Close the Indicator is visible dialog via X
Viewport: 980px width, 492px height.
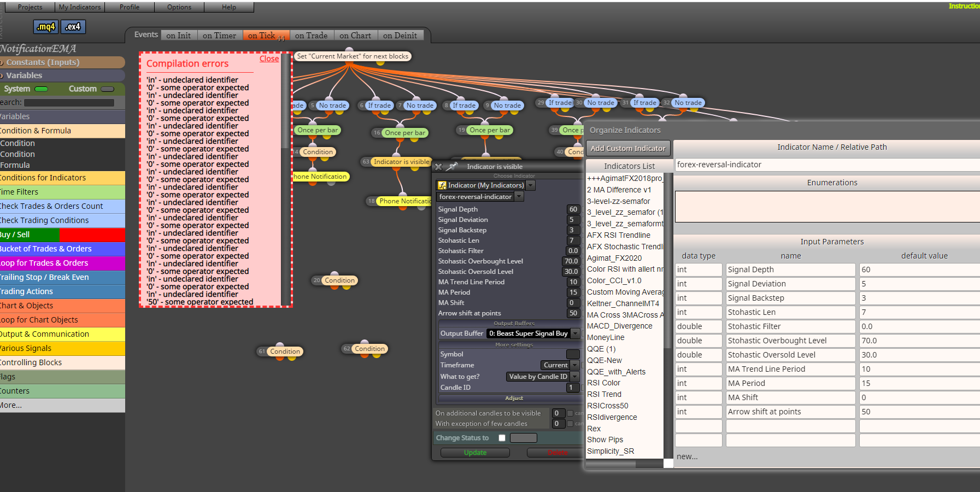[438, 167]
